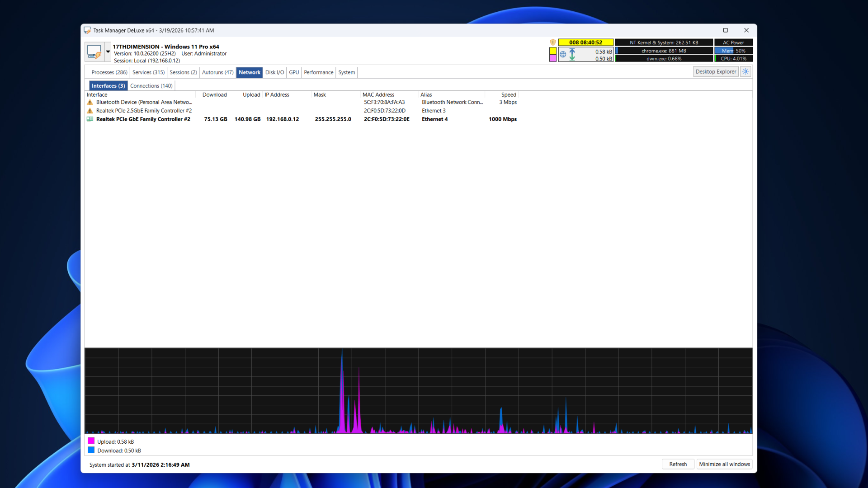Click the chrome.exe 881 MB memory indicator
Screen dimensions: 868x488
click(x=664, y=51)
